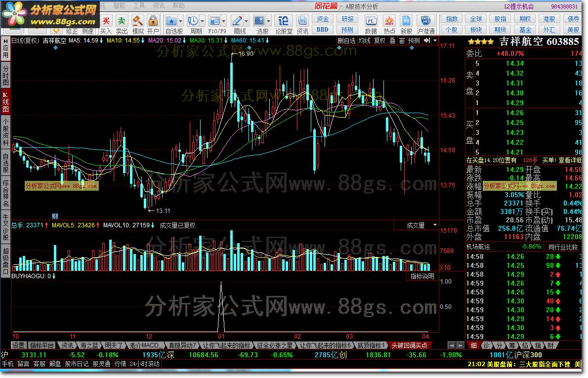Open 综合排名 in left sidebar
Image resolution: width=588 pixels, height=378 pixels.
5,193
